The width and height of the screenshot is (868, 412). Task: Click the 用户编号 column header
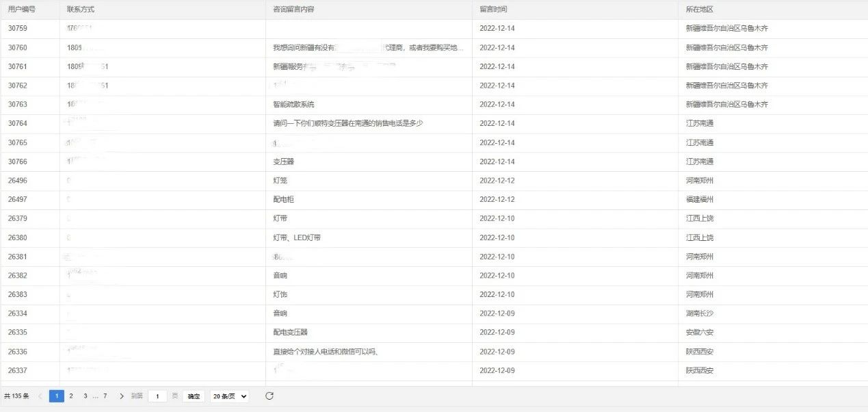(22, 10)
